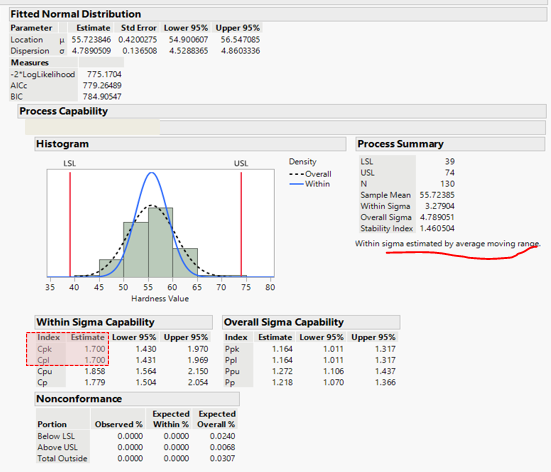
Task: Select the Cp upper 95% value 2.054
Action: pyautogui.click(x=198, y=382)
